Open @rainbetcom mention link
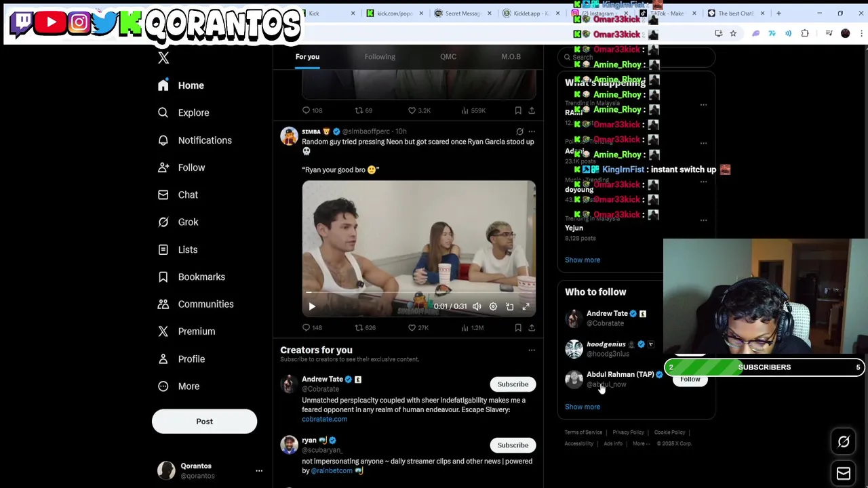Viewport: 868px width, 488px height. (x=332, y=471)
